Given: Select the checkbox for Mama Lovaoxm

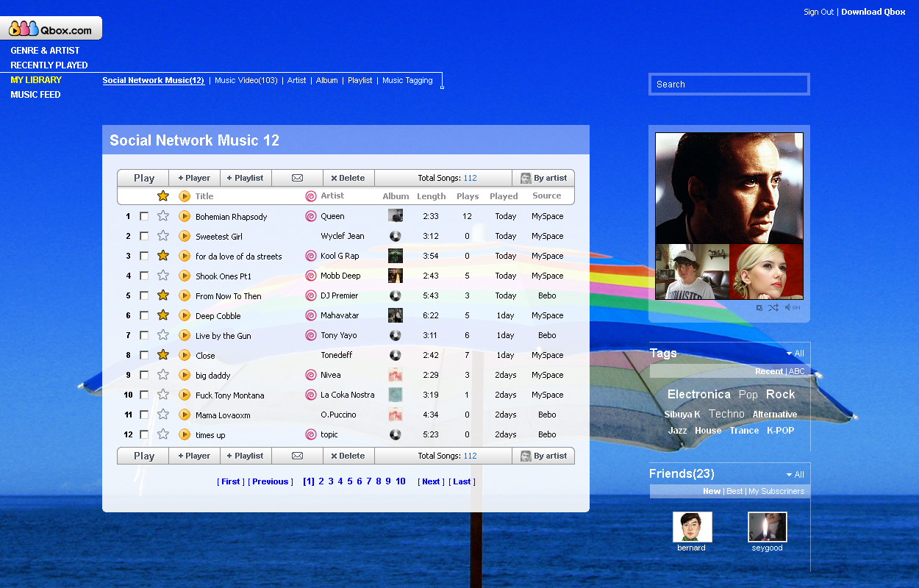Looking at the screenshot, I should [x=144, y=415].
